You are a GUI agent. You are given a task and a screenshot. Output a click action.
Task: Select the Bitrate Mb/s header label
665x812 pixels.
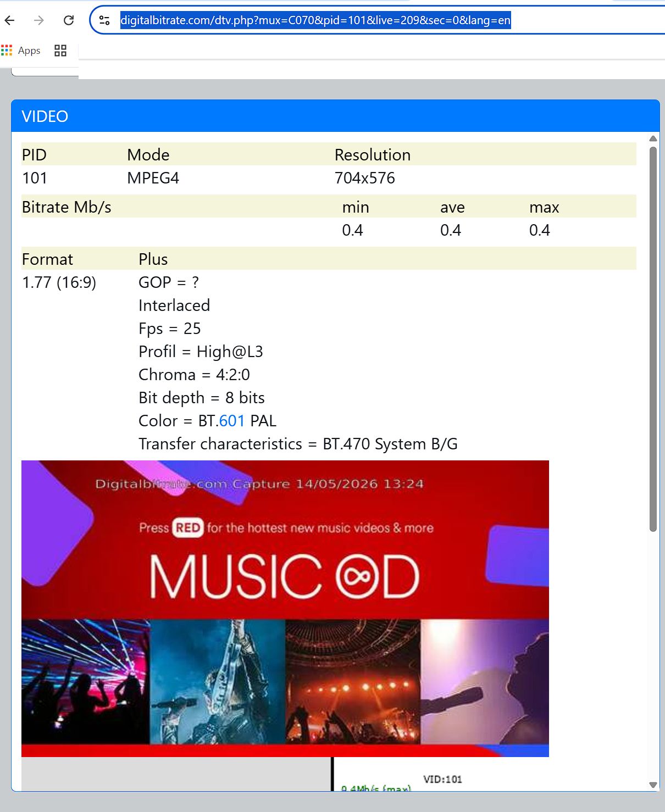point(66,207)
